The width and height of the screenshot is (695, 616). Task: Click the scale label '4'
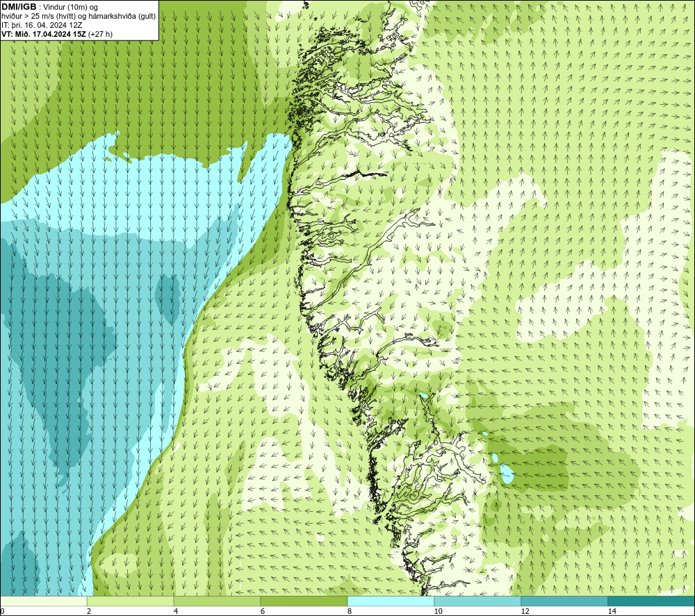(176, 612)
